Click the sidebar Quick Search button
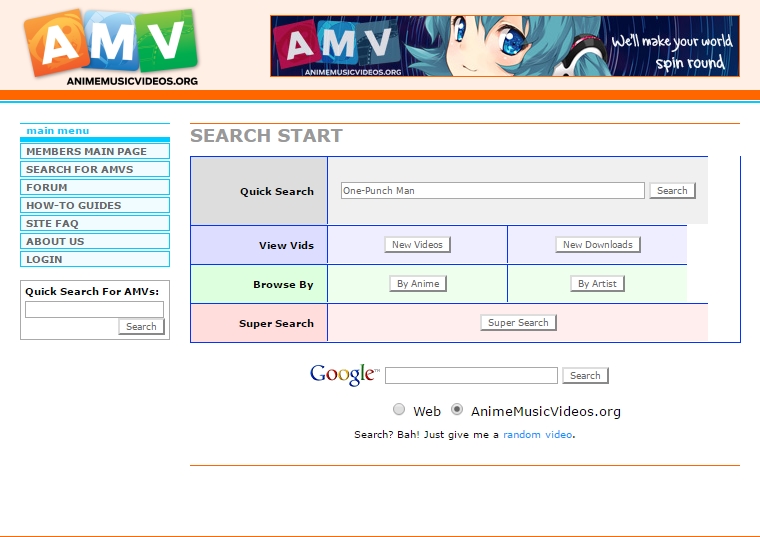This screenshot has width=760, height=537. click(142, 327)
